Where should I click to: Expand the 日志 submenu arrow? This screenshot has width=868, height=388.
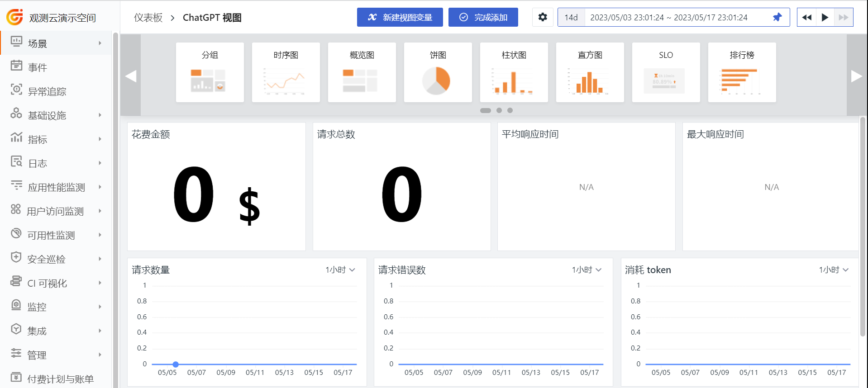(x=100, y=163)
